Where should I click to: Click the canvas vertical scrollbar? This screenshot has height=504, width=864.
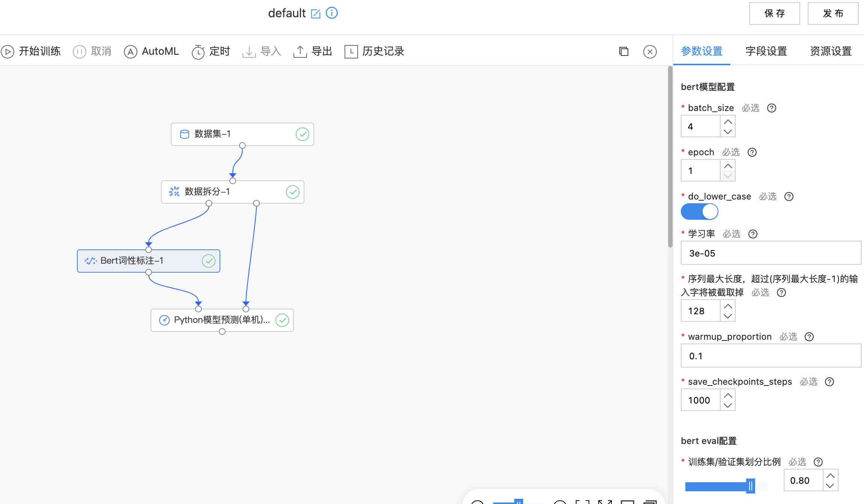670,157
